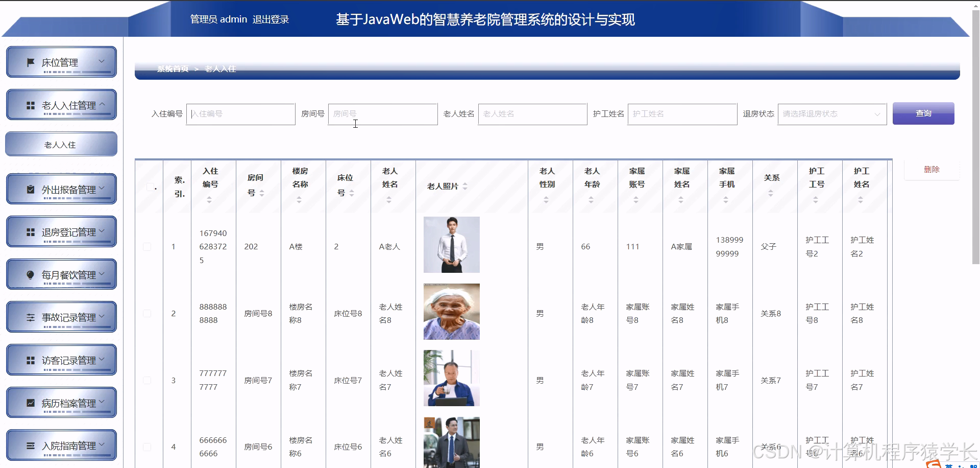
Task: Click the 入院指南管理 list icon
Action: click(30, 445)
